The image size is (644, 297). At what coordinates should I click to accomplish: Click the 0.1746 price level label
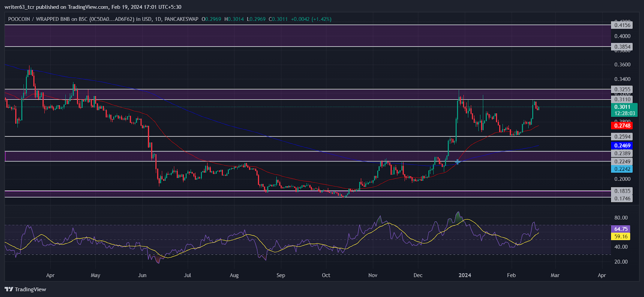point(622,198)
